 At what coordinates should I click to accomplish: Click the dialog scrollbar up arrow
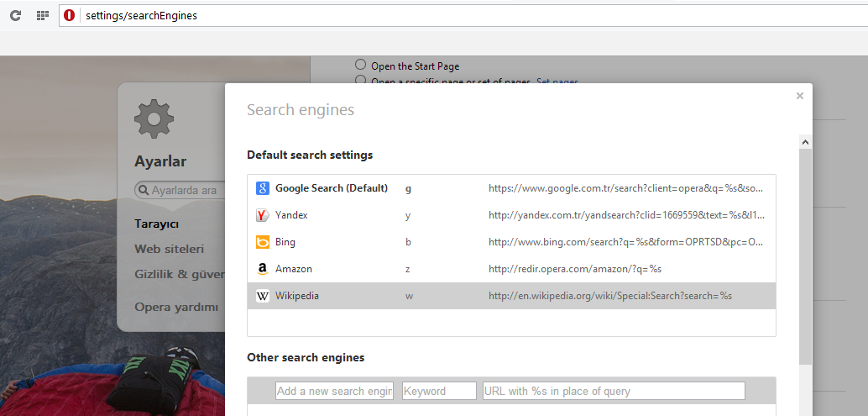pos(805,142)
